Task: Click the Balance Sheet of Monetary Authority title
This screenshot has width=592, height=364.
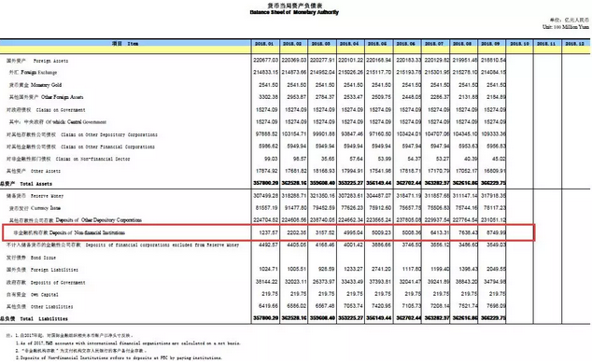Action: pos(294,12)
